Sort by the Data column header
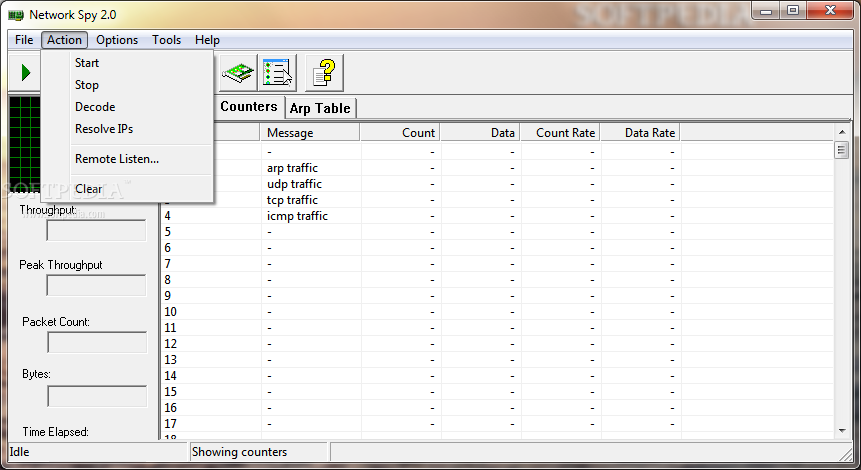Image resolution: width=861 pixels, height=470 pixels. (x=480, y=133)
